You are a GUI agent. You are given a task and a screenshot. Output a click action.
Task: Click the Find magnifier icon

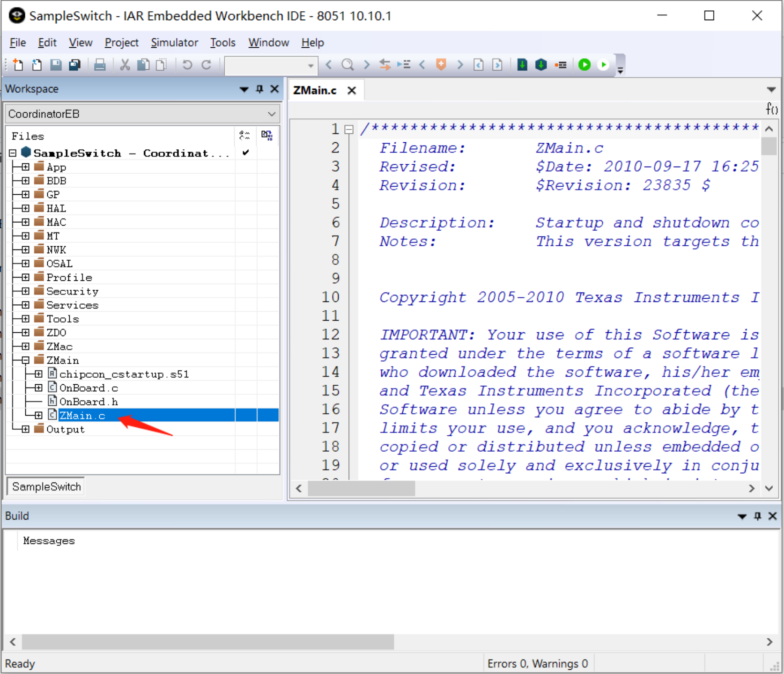coord(348,65)
